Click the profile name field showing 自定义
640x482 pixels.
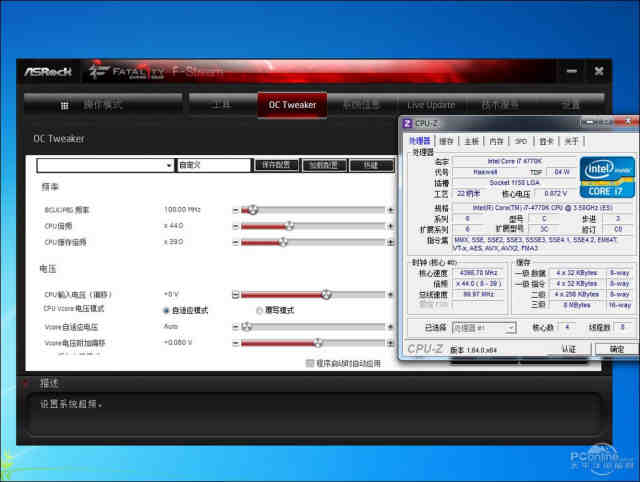pyautogui.click(x=213, y=165)
